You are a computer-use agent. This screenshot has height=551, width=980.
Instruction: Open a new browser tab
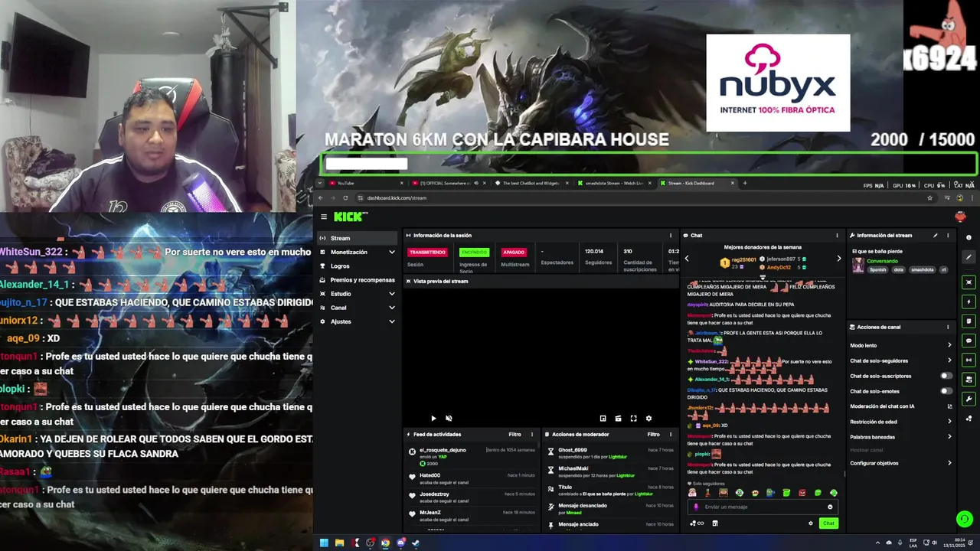(x=745, y=183)
